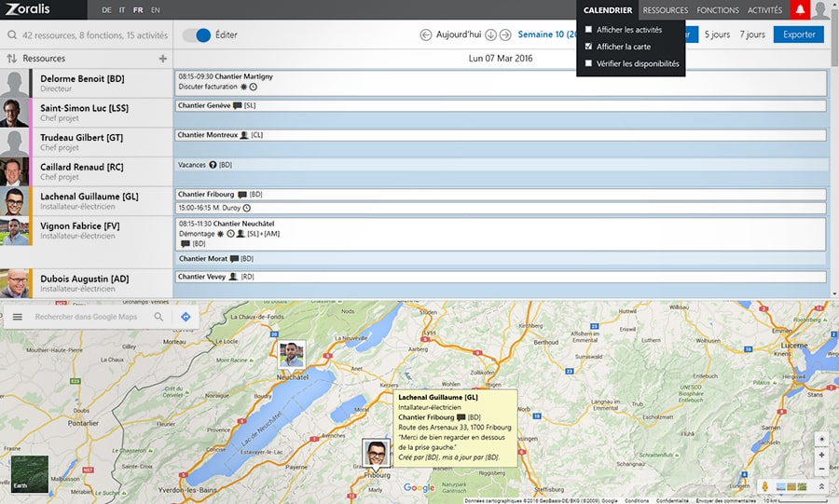Click the Semaine 10 link

(547, 34)
